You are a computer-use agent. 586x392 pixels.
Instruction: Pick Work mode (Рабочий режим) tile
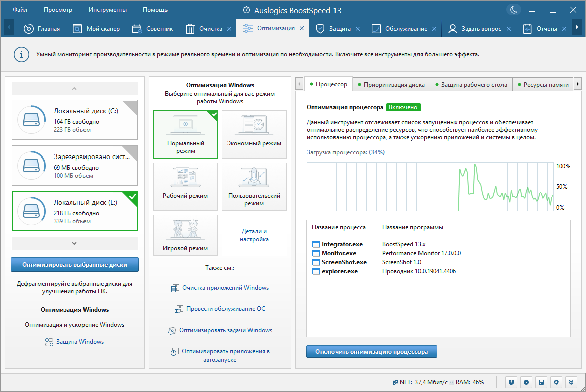click(186, 186)
